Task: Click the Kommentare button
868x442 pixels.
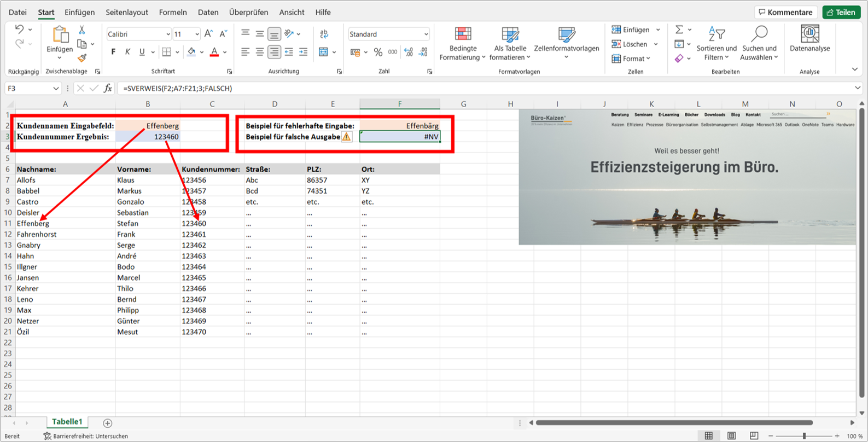Action: (785, 12)
